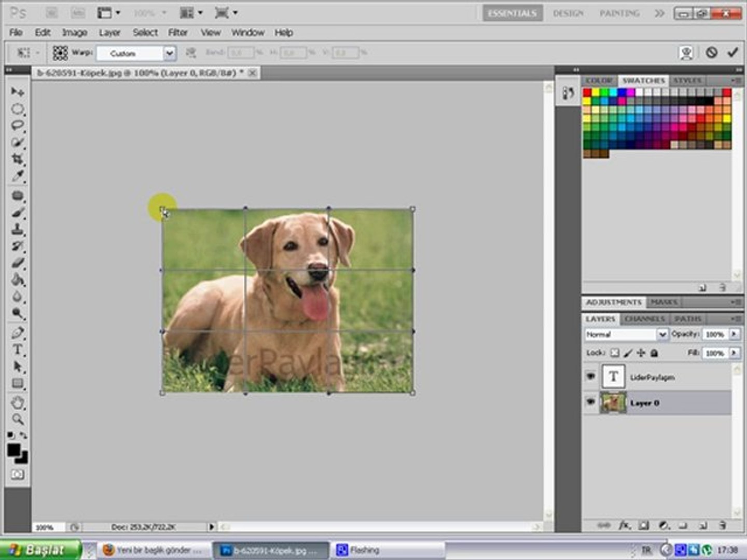
Task: Select the Lasso tool
Action: [18, 126]
